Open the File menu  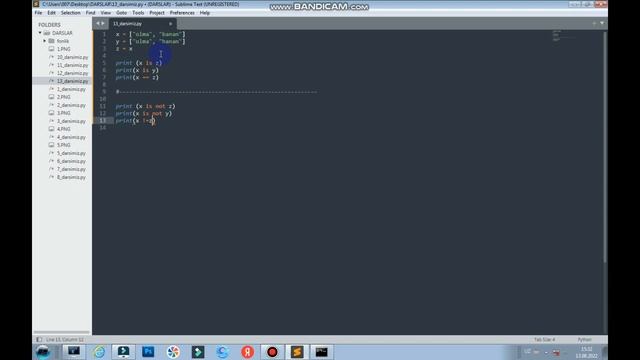pyautogui.click(x=38, y=13)
